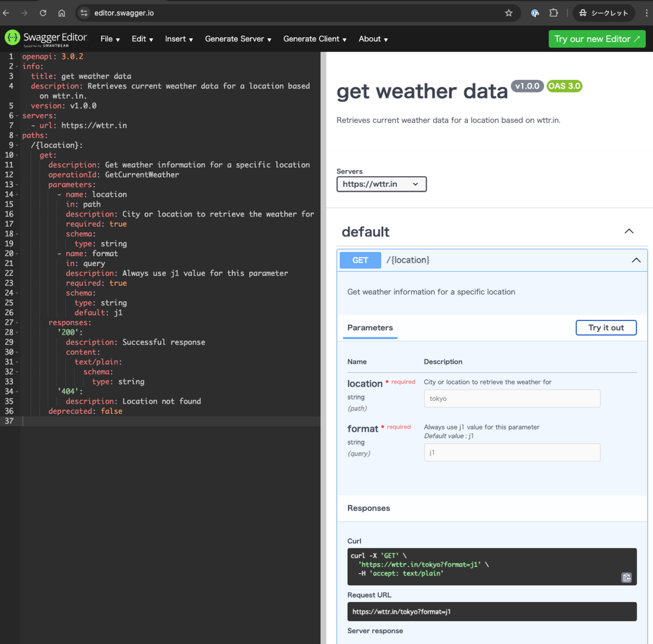Click the address bar URL editor.swagger.io
The width and height of the screenshot is (653, 644).
click(x=124, y=13)
